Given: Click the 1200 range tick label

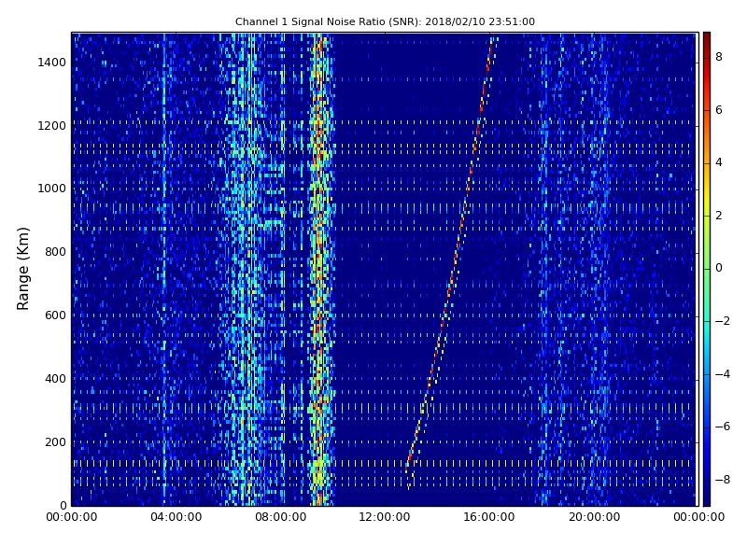Looking at the screenshot, I should [x=52, y=126].
